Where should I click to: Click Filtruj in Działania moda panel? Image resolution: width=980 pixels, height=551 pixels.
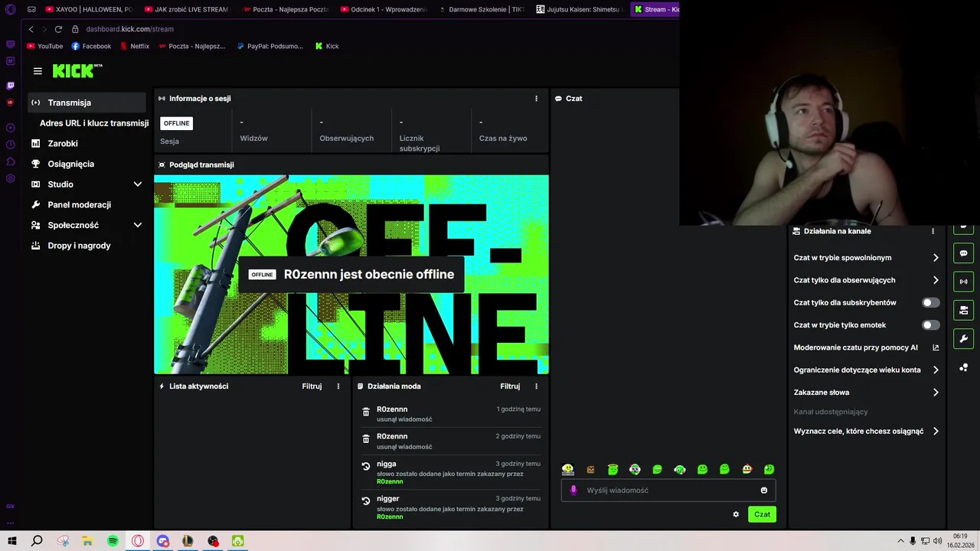point(510,386)
